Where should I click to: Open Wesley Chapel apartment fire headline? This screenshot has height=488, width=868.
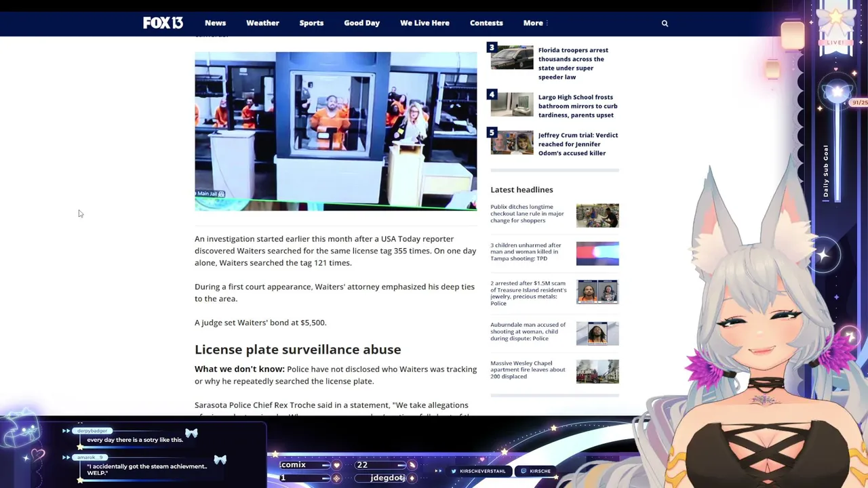[x=528, y=369]
